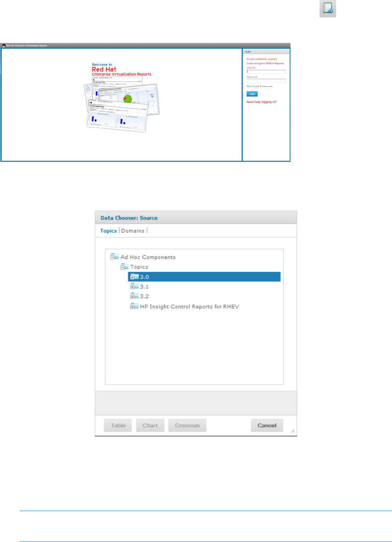
Task: Click Invalid credentials supplied error text
Action: (x=261, y=59)
